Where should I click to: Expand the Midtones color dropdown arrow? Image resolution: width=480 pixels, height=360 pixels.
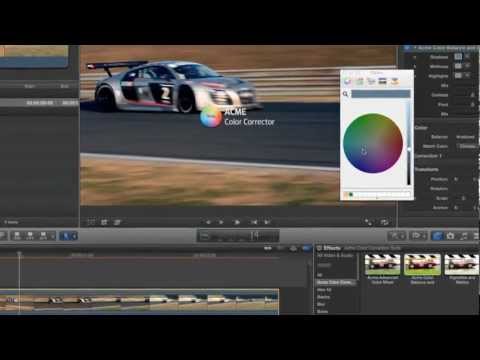point(467,66)
